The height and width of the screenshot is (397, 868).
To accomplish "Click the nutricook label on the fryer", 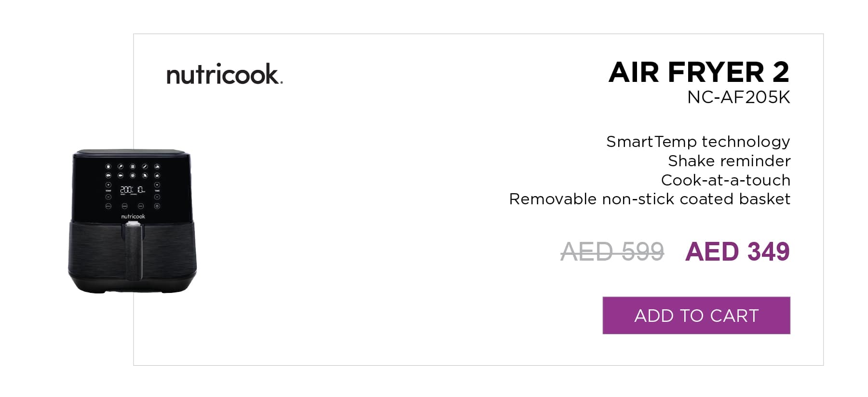I will point(133,216).
